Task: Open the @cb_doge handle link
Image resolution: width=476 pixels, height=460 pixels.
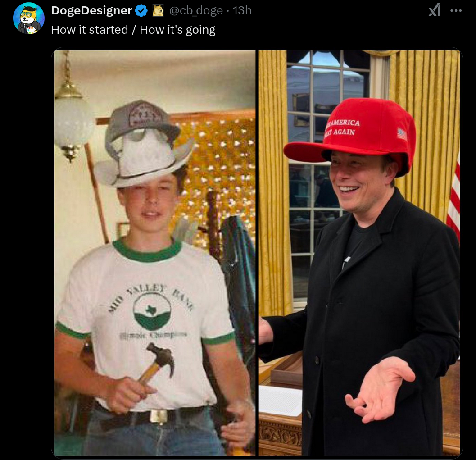Action: point(196,11)
